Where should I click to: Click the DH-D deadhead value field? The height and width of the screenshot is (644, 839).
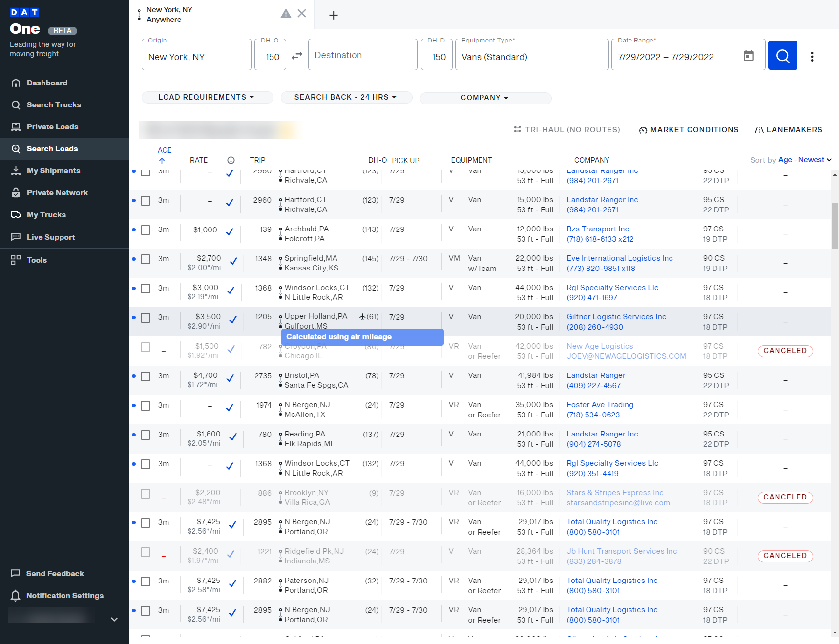tap(437, 55)
